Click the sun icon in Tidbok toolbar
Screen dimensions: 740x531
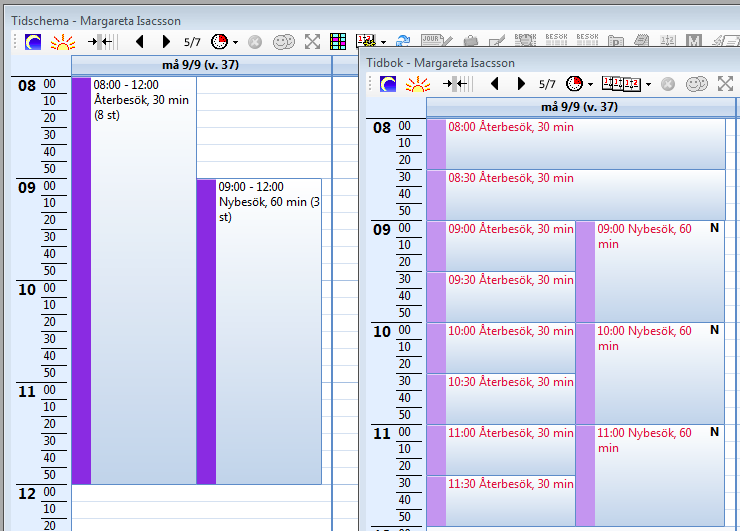pyautogui.click(x=418, y=84)
